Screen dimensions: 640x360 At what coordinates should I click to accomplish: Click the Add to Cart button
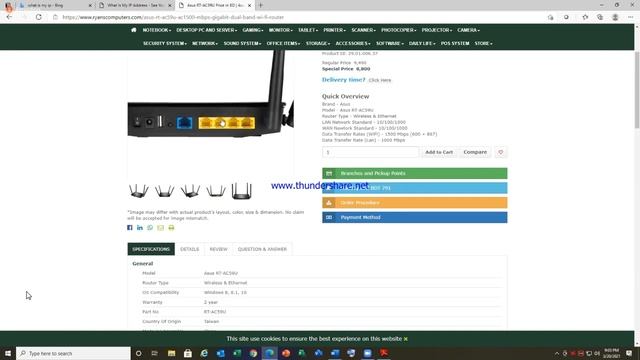(439, 152)
